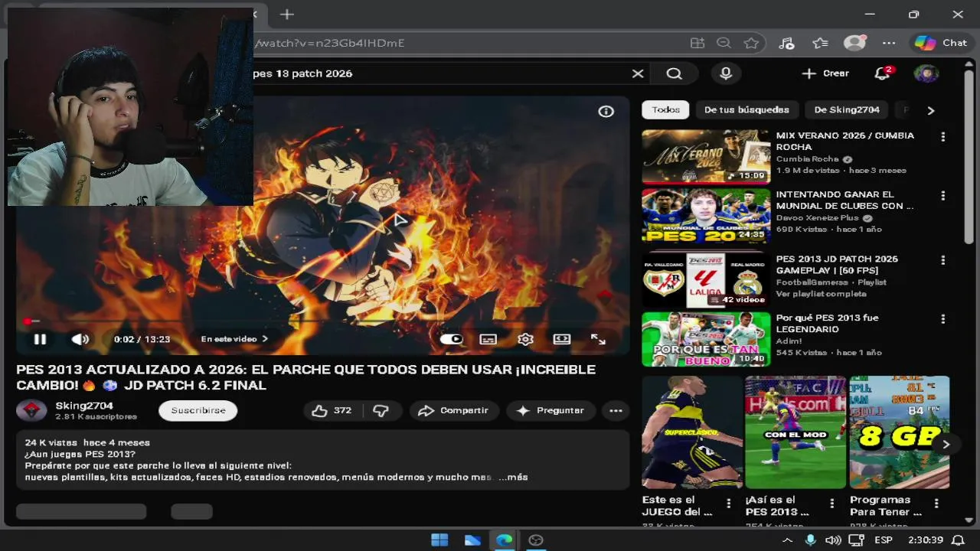
Task: Open a new browser tab plus
Action: pos(286,14)
